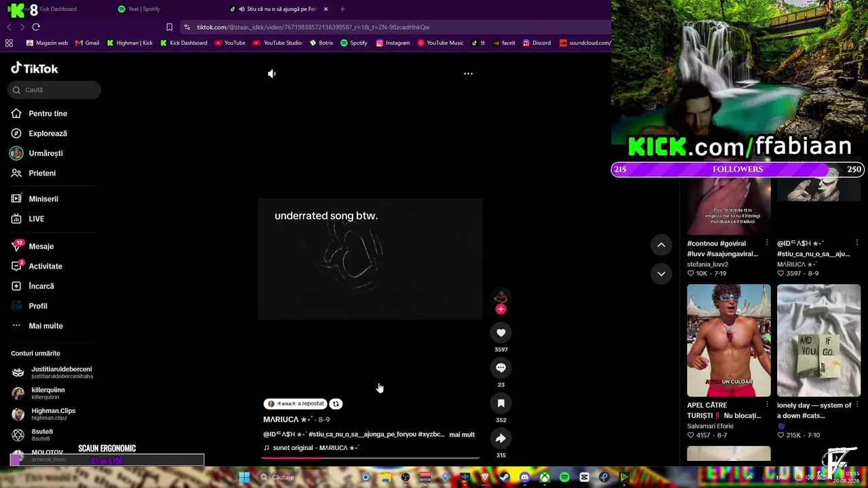Follow the creator with the red plus
868x488 pixels.
501,309
